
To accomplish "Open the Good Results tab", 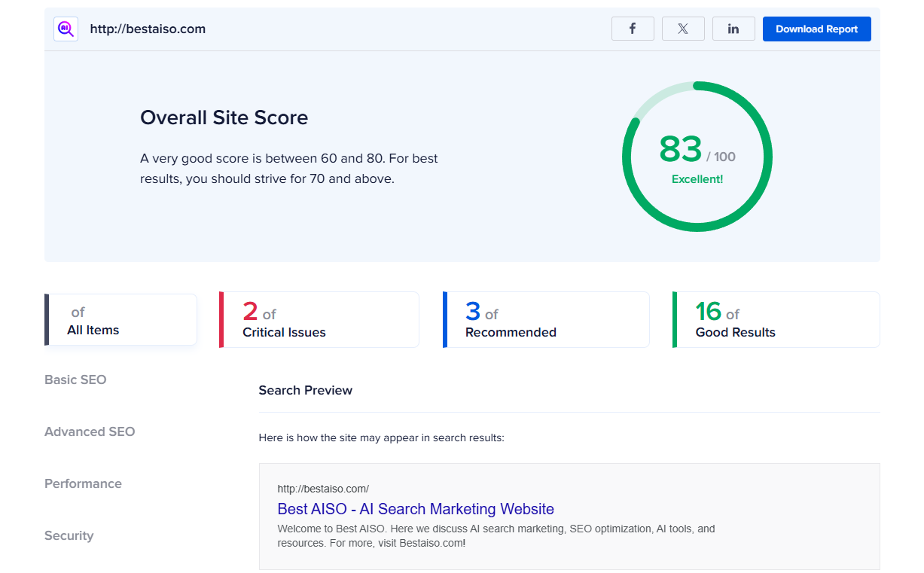I will click(x=776, y=320).
